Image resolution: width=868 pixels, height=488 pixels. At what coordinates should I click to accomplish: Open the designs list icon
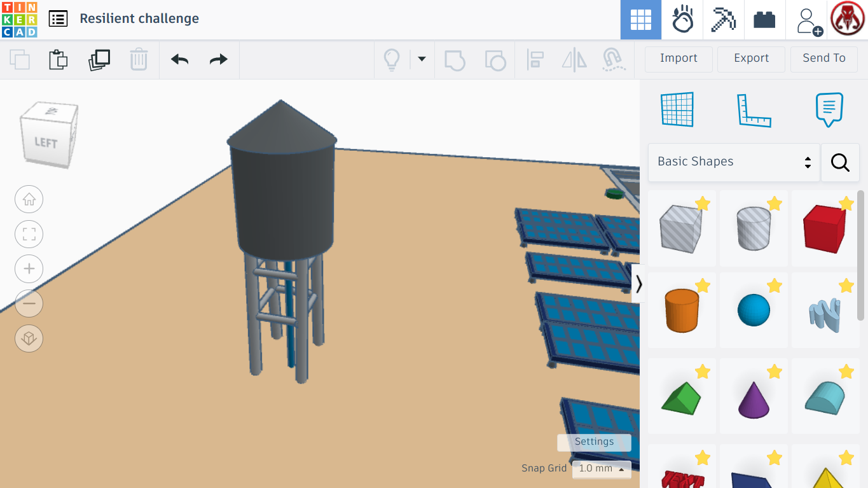click(58, 19)
